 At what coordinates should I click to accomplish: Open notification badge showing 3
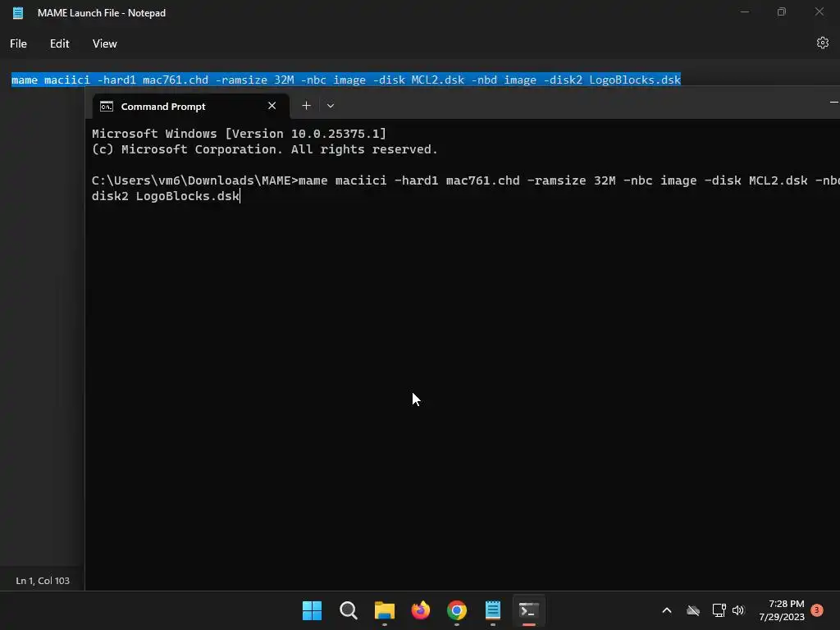pos(816,610)
